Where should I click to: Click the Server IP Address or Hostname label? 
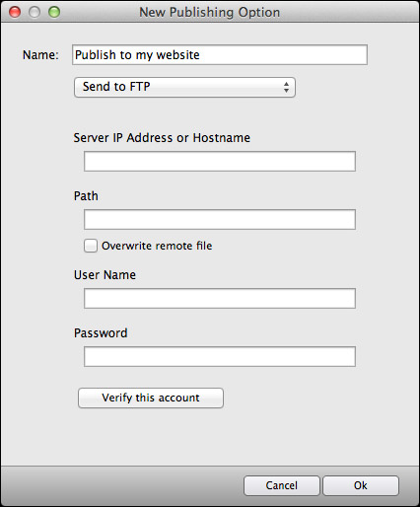point(162,138)
